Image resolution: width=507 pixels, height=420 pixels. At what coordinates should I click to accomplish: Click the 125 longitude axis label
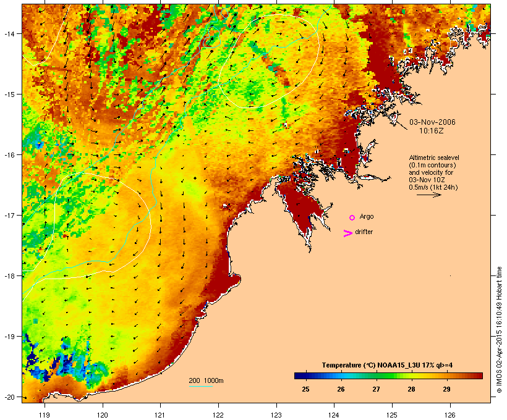pyautogui.click(x=392, y=415)
